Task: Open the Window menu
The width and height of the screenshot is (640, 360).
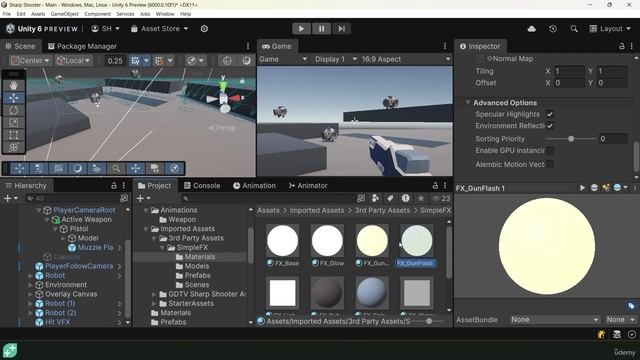Action: point(165,14)
